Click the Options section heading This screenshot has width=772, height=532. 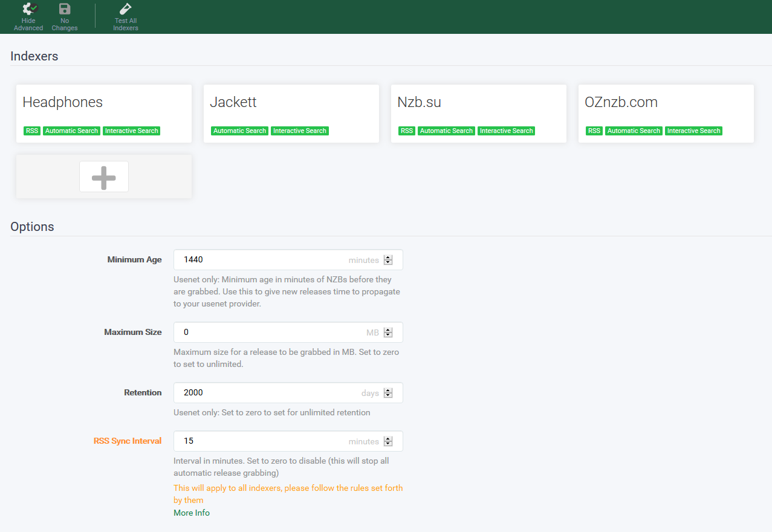tap(32, 227)
